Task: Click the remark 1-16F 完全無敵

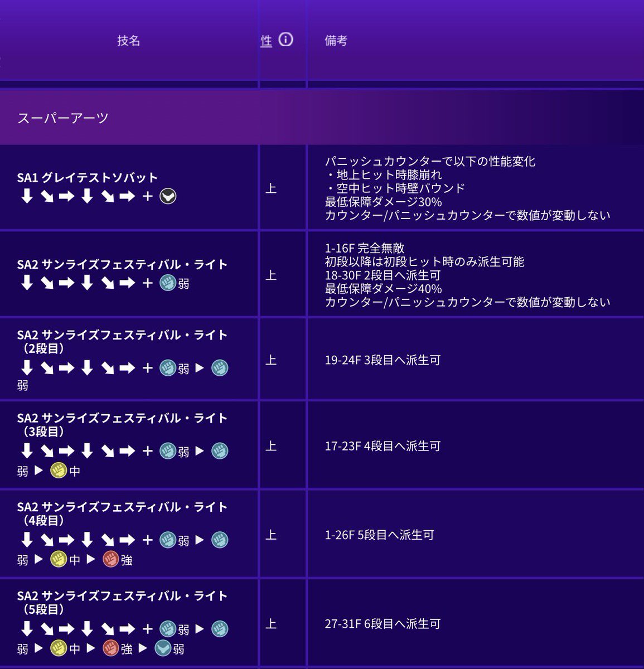Action: click(x=365, y=248)
